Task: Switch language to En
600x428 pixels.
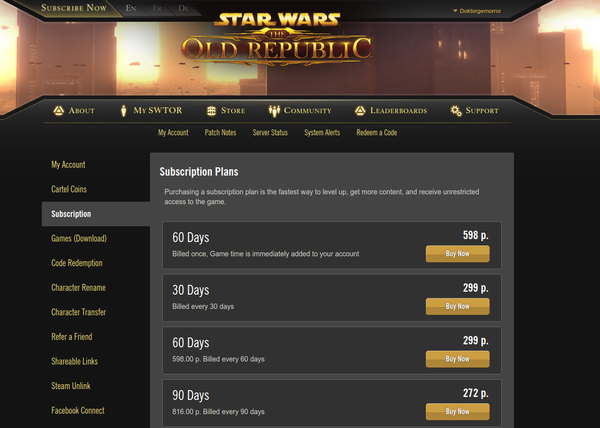Action: (x=131, y=8)
